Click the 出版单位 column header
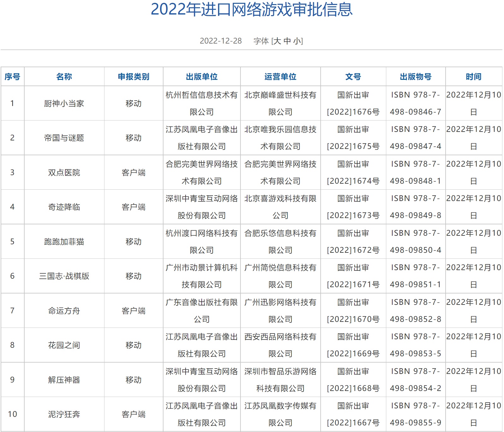The width and height of the screenshot is (504, 432). (202, 77)
